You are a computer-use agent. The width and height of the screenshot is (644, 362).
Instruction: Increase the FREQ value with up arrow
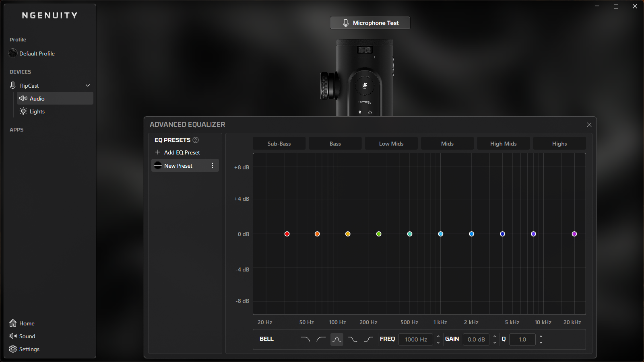coord(438,337)
